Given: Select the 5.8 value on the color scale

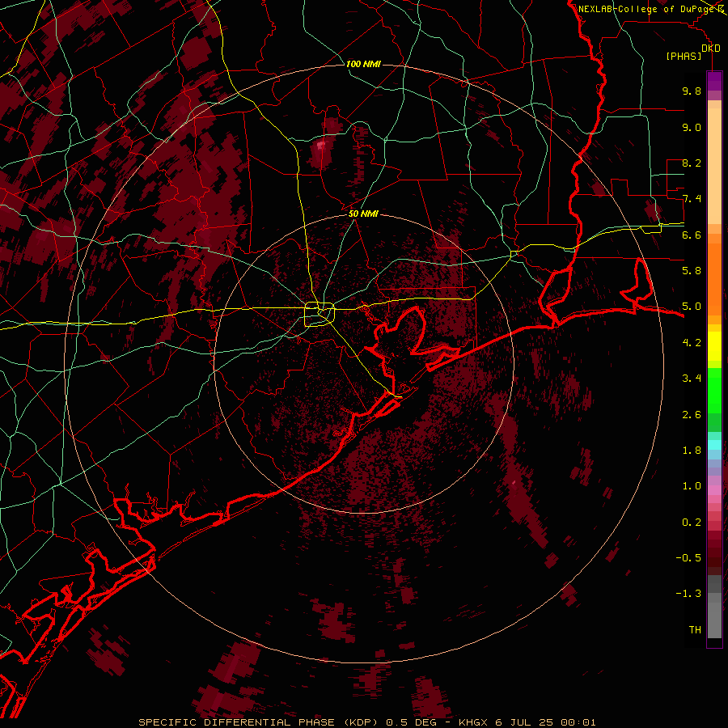Looking at the screenshot, I should (x=692, y=271).
